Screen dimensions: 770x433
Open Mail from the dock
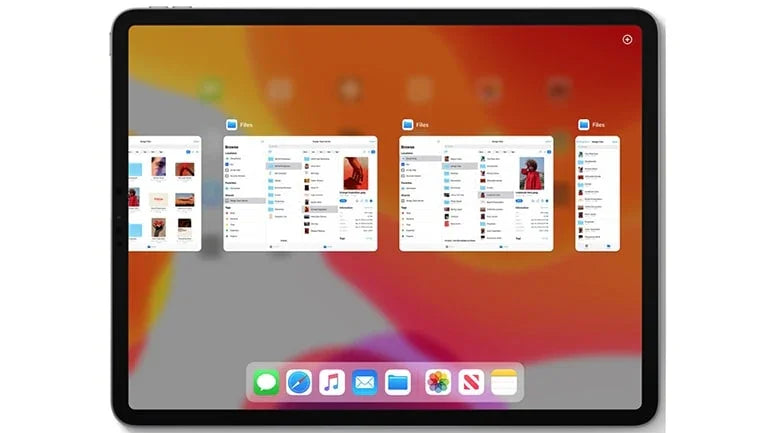364,382
